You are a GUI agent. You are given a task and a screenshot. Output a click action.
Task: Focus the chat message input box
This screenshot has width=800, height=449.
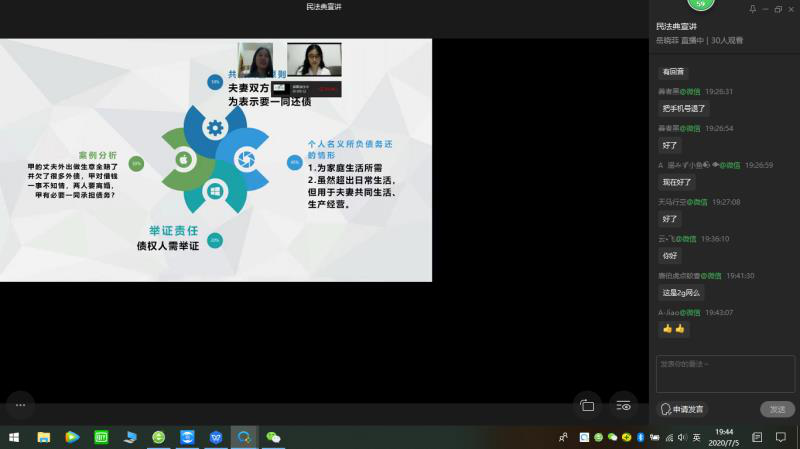tap(725, 373)
